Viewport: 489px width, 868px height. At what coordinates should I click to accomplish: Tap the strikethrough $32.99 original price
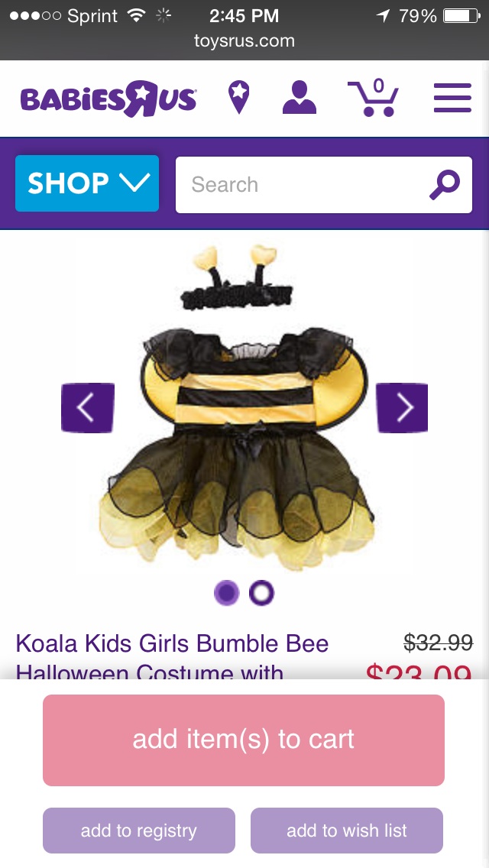(x=438, y=643)
